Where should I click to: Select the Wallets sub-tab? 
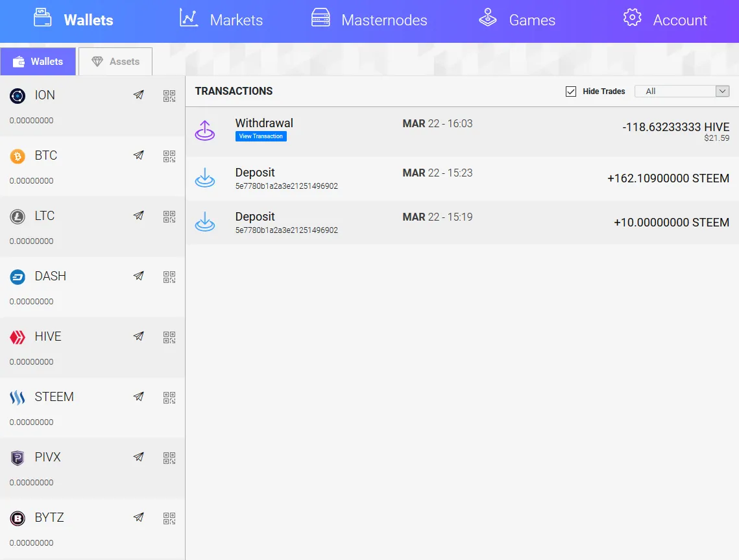[x=38, y=61]
